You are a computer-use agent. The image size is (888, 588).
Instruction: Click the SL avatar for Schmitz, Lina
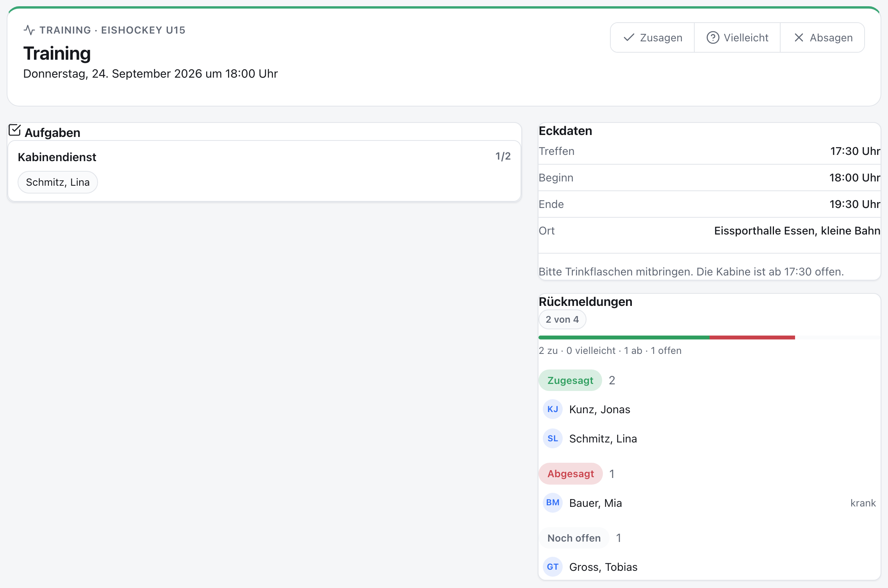point(553,438)
